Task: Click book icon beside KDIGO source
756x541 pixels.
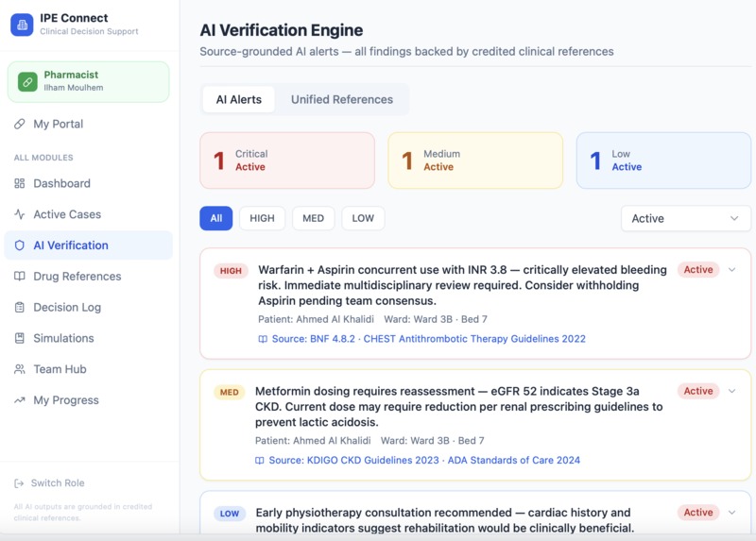Action: (x=259, y=461)
